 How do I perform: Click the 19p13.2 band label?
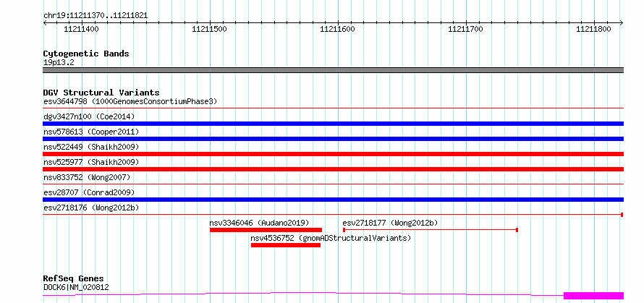click(x=59, y=63)
